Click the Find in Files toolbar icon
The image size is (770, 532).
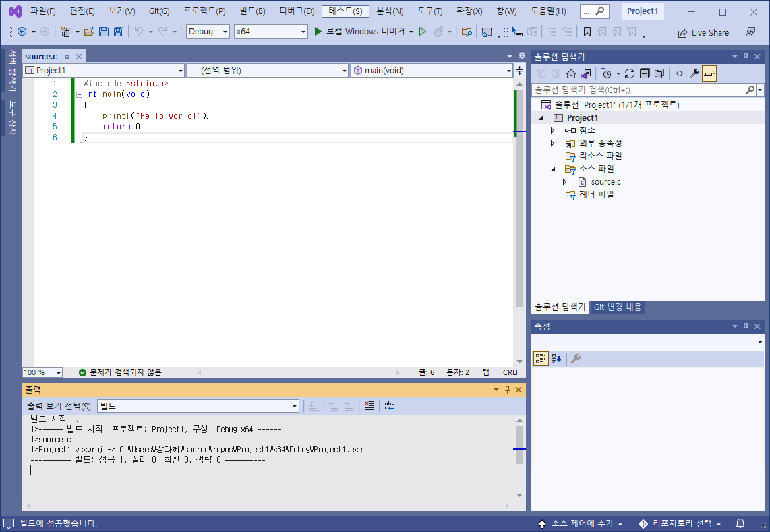(467, 32)
